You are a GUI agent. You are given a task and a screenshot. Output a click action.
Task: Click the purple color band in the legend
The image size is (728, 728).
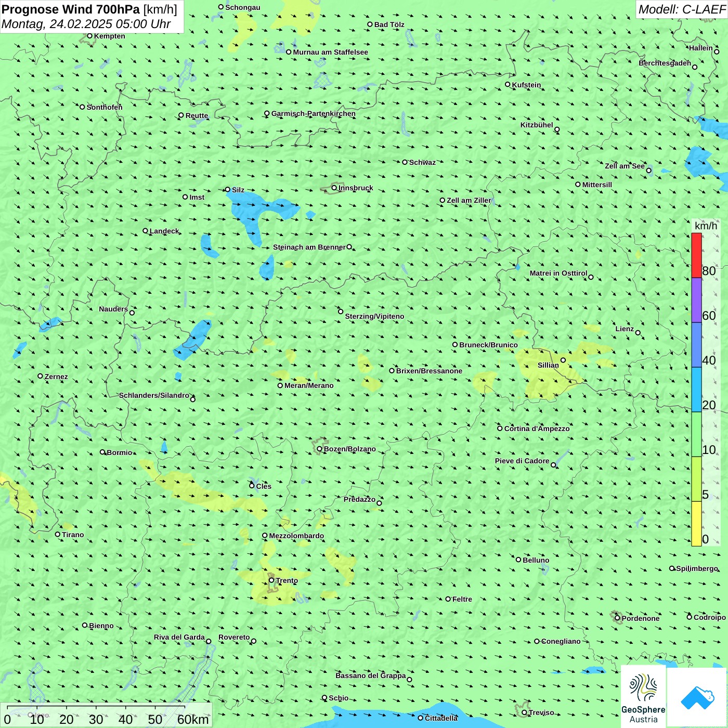click(x=696, y=300)
